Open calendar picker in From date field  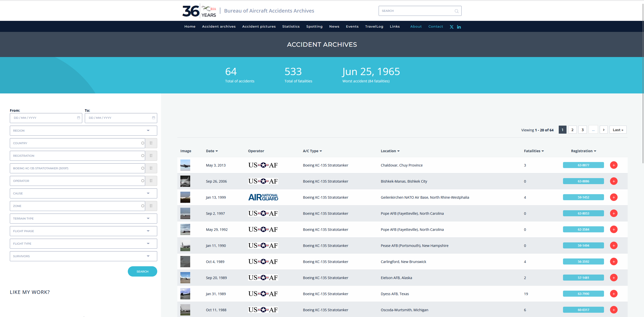78,118
